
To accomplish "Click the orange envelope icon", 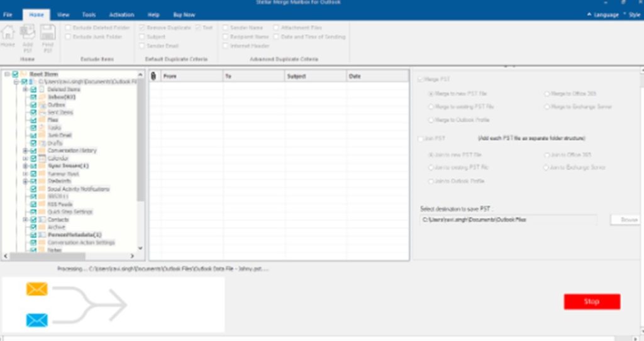I will (37, 289).
